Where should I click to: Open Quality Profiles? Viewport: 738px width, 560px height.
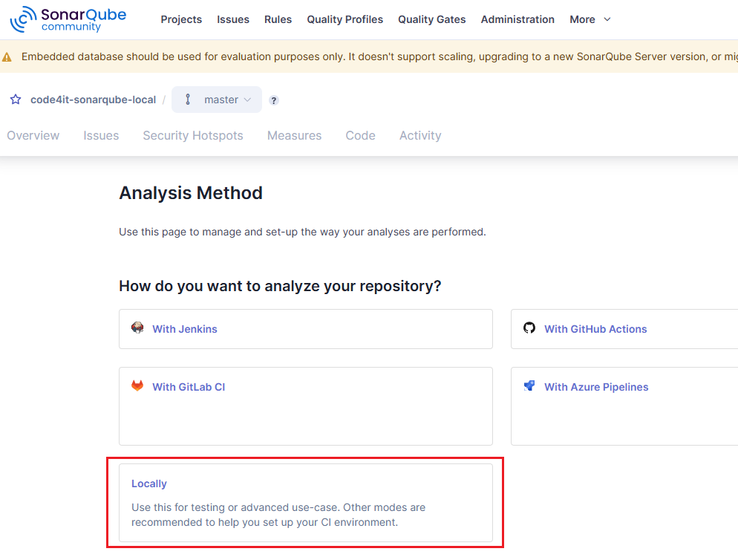coord(345,19)
